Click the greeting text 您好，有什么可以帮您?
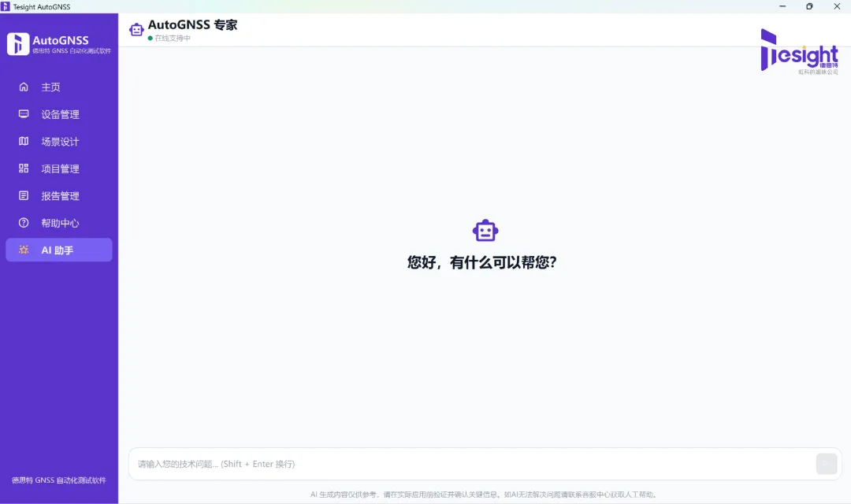The image size is (851, 504). 482,262
